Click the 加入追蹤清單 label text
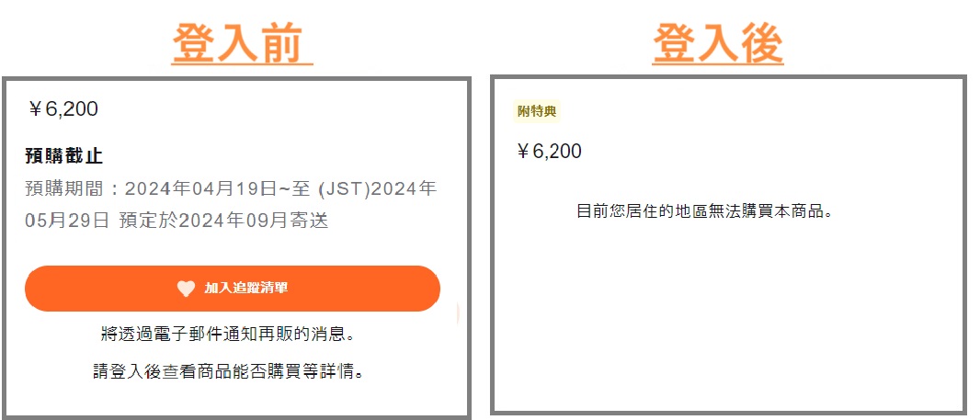Viewport: 980px width, 420px height. point(246,289)
